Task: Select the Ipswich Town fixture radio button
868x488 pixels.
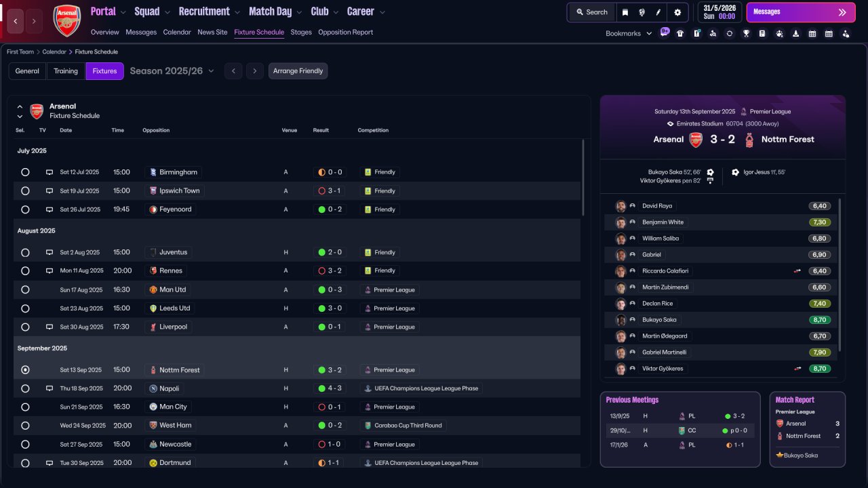Action: tap(25, 191)
